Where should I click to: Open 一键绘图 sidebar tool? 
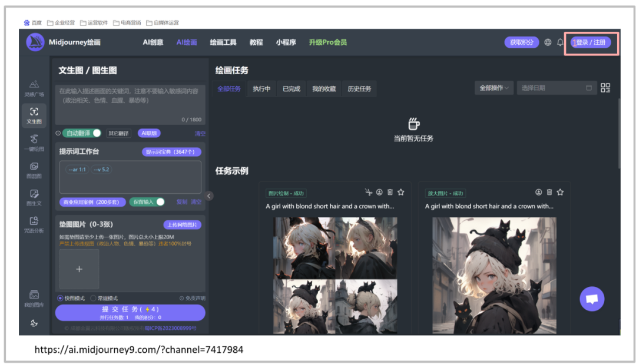point(34,143)
